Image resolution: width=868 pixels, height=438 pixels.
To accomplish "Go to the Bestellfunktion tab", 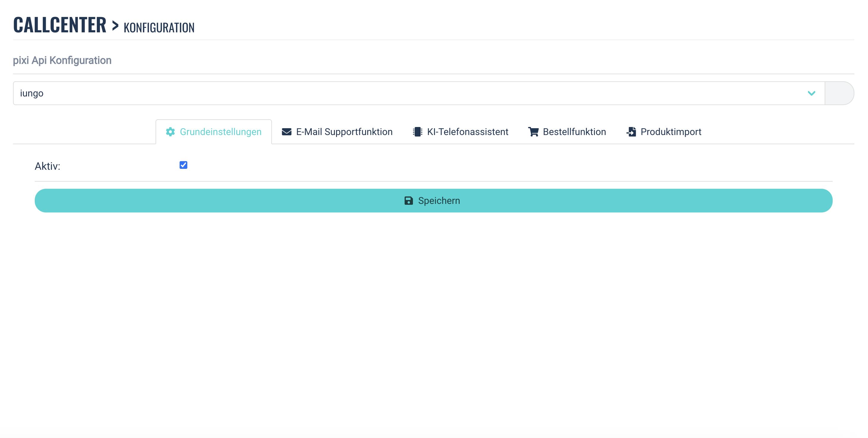I will point(574,132).
